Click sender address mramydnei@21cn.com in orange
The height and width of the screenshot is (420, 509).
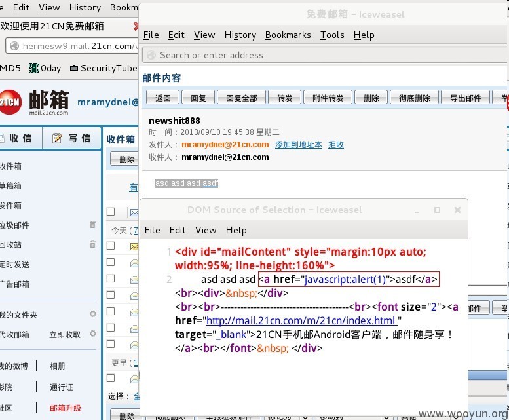225,145
